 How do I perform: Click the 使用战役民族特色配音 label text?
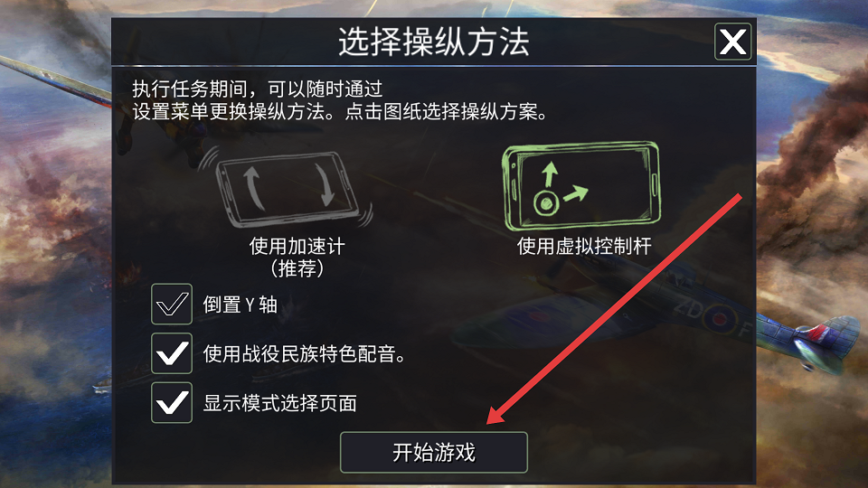[304, 353]
